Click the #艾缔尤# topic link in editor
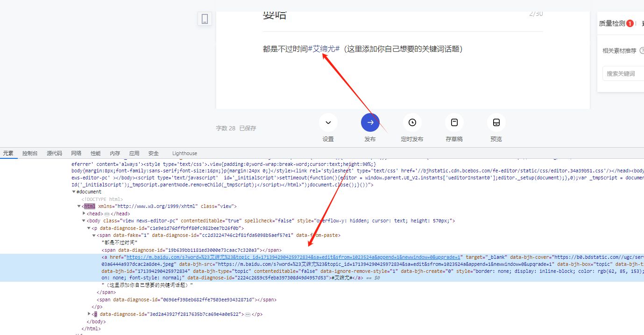Screen dimensions: 644x335 pyautogui.click(x=324, y=49)
